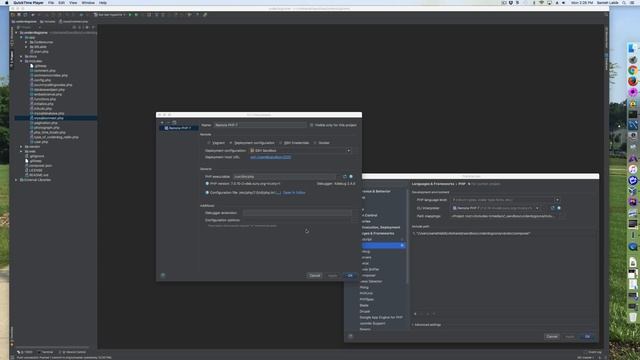
Task: Open Firefox from the dock
Action: coord(633,81)
